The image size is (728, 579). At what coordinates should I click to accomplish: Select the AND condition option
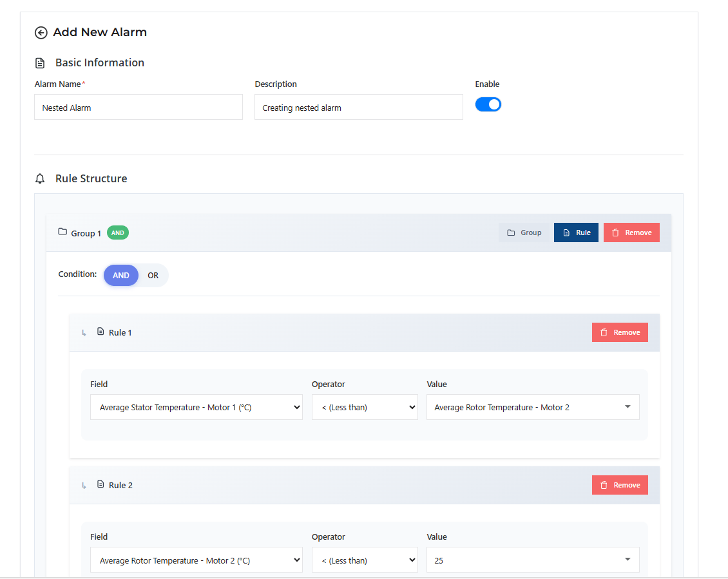(x=121, y=275)
